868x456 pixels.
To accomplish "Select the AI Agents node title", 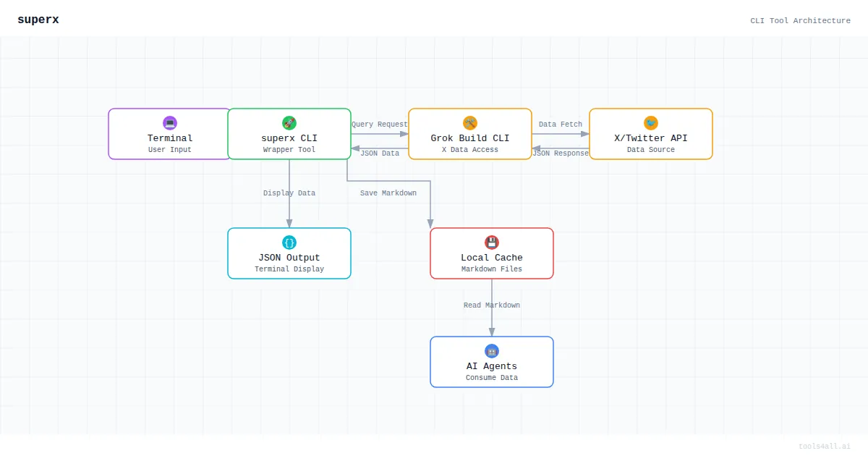I will tap(492, 366).
